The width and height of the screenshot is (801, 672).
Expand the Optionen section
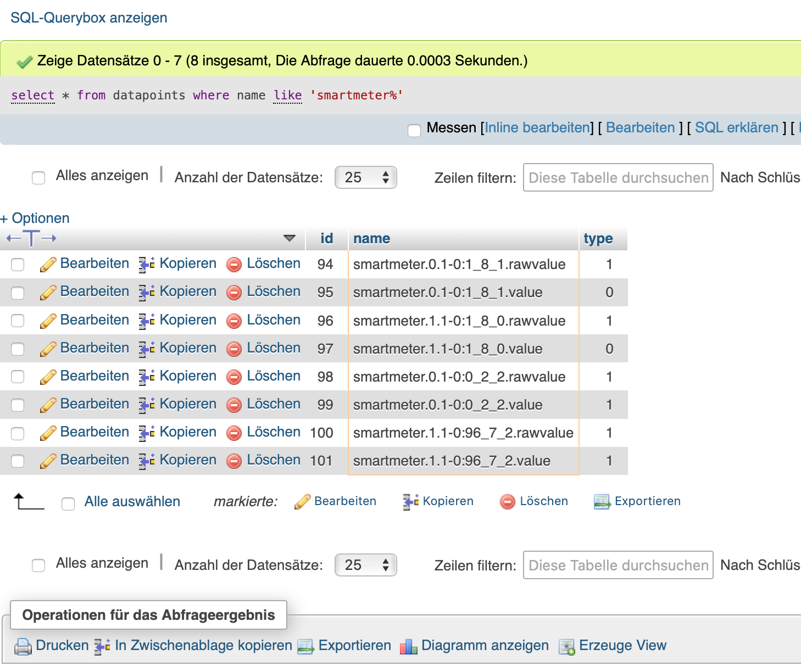[35, 218]
